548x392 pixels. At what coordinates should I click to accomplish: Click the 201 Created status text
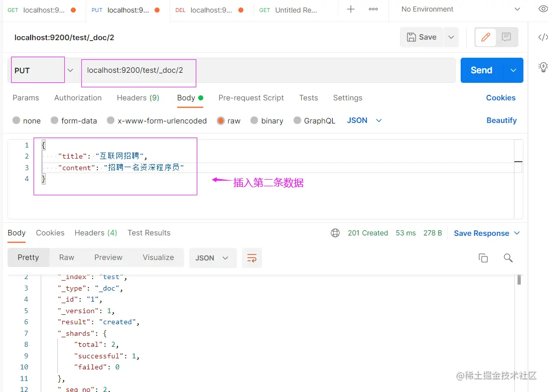[368, 233]
